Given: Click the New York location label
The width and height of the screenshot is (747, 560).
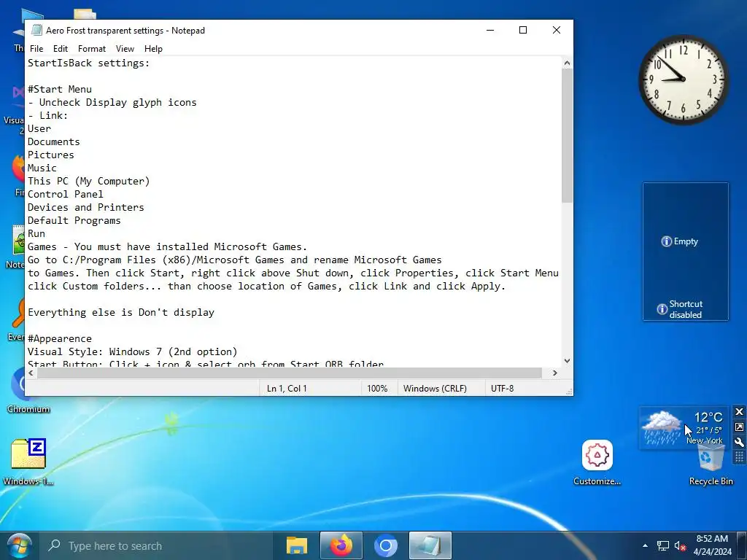Looking at the screenshot, I should tap(704, 440).
